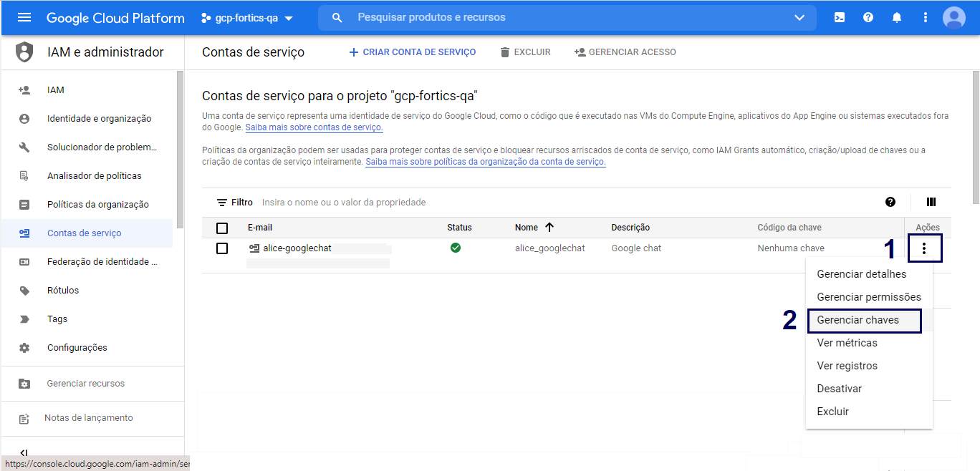Click the sidebar vertical scrollbar
This screenshot has height=471, width=980.
[x=180, y=149]
